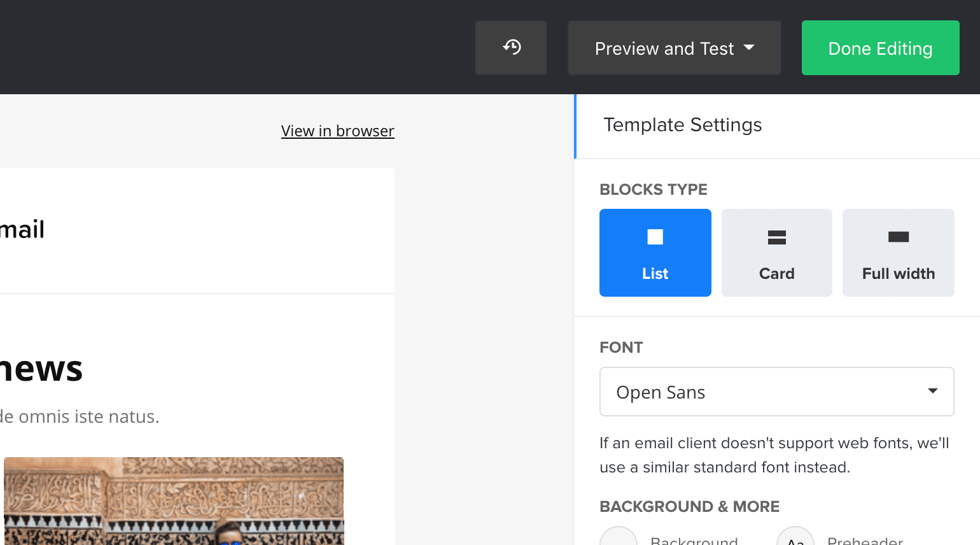Open the Preview and Test menu
Image resolution: width=980 pixels, height=545 pixels.
[674, 48]
